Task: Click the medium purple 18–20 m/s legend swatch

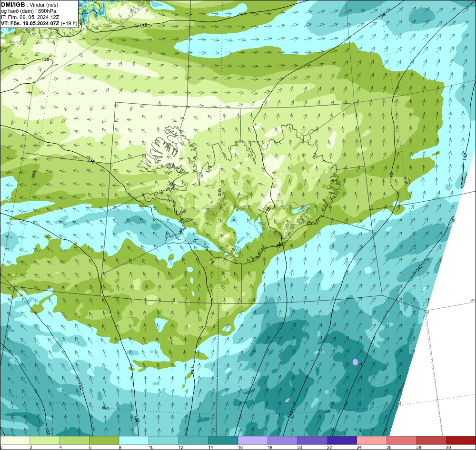Action: 283,440
